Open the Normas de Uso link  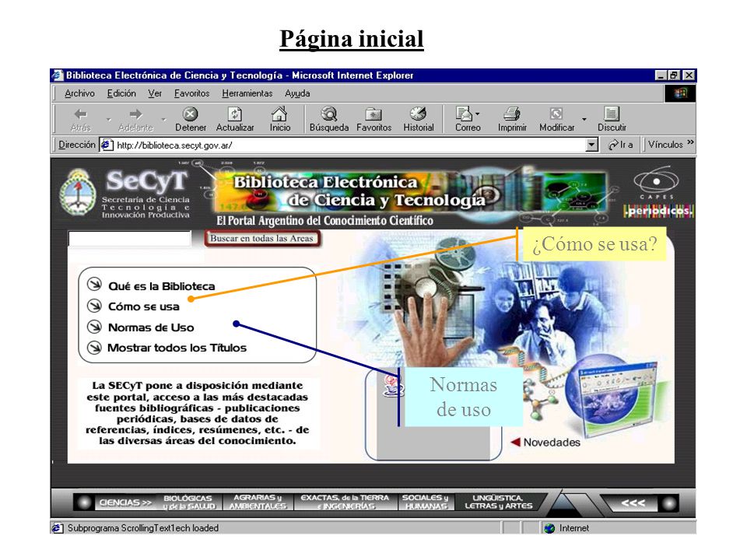click(x=151, y=327)
